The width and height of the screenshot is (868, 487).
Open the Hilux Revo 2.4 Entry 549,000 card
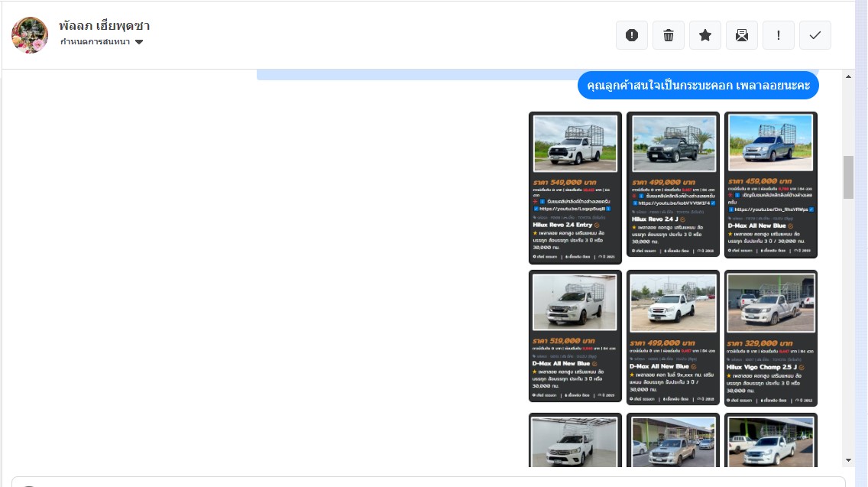[575, 187]
